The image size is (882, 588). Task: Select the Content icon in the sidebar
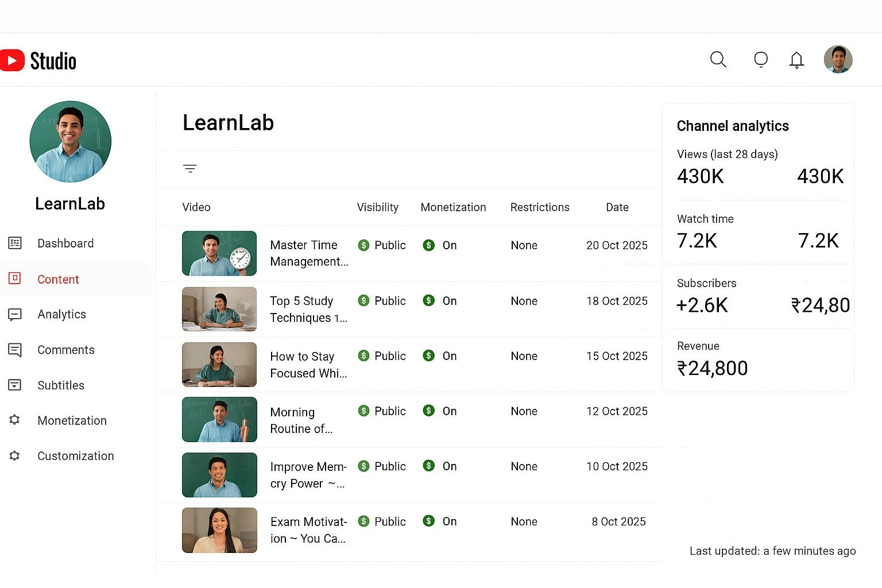15,279
